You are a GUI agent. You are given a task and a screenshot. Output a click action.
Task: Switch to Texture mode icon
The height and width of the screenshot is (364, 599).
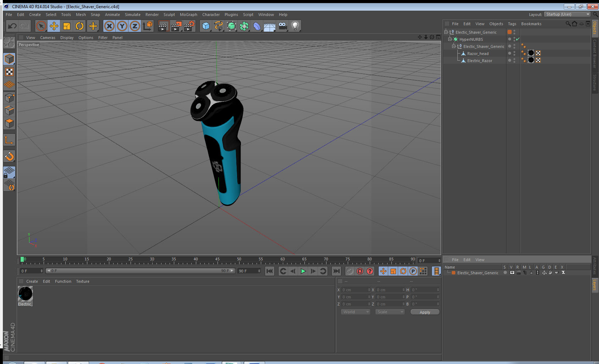click(9, 72)
